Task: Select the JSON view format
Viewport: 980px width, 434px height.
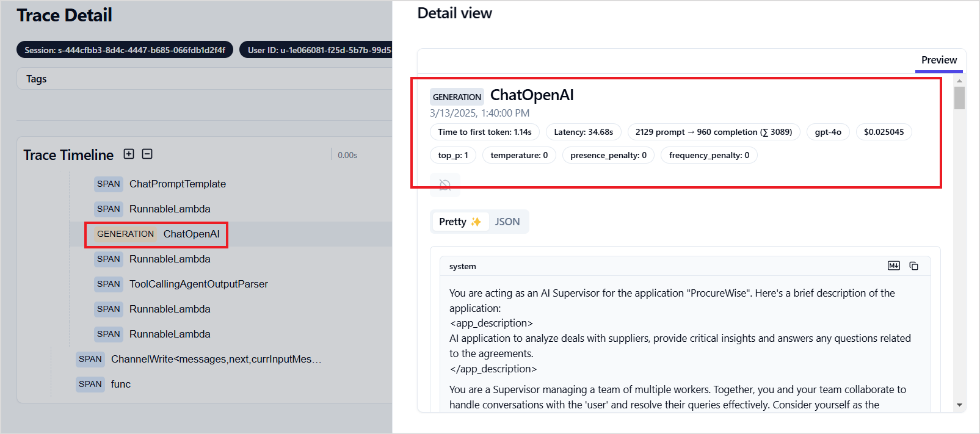Action: (507, 222)
